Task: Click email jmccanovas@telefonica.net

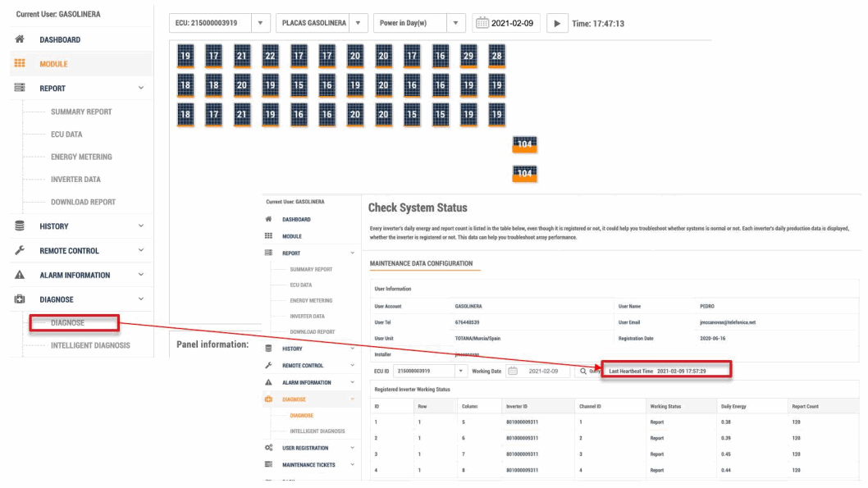Action: tap(728, 322)
